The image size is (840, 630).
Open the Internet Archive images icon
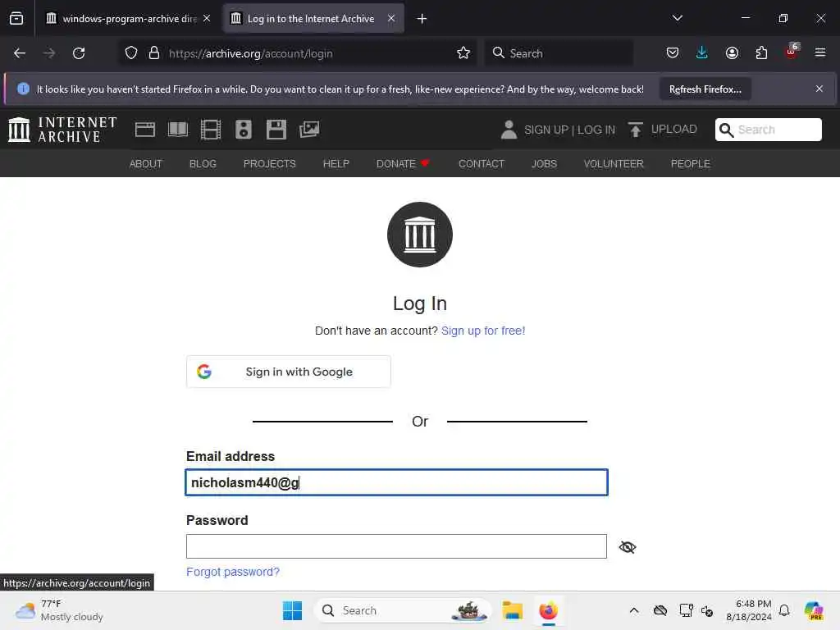(x=309, y=130)
